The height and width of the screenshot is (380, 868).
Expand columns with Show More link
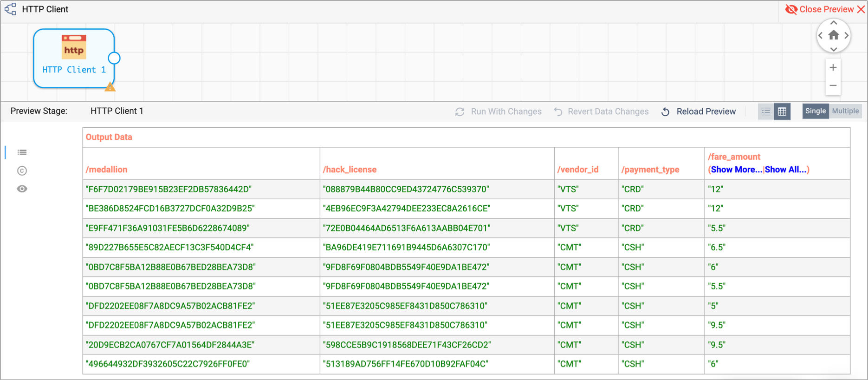[x=736, y=170]
